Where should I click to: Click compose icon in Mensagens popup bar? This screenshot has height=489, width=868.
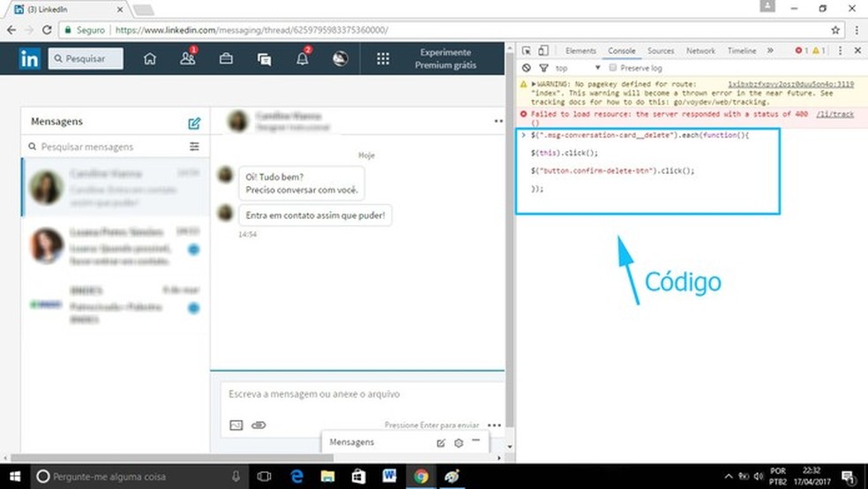(441, 442)
